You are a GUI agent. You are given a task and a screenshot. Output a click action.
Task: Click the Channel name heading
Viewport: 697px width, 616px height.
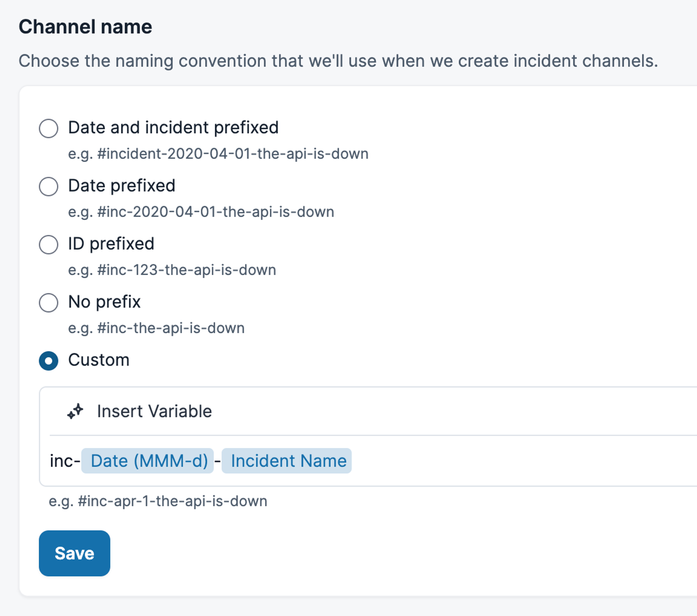(85, 27)
